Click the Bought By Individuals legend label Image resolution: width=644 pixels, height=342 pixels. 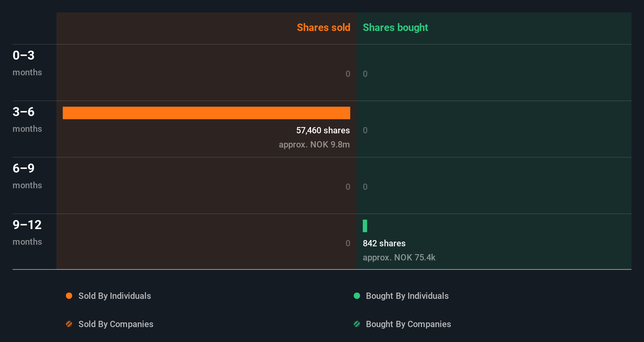point(407,296)
